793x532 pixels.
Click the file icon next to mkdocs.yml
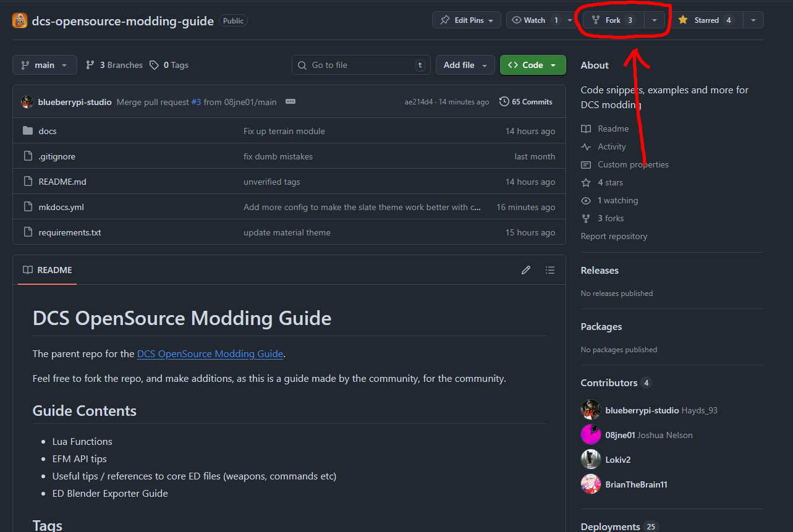27,207
